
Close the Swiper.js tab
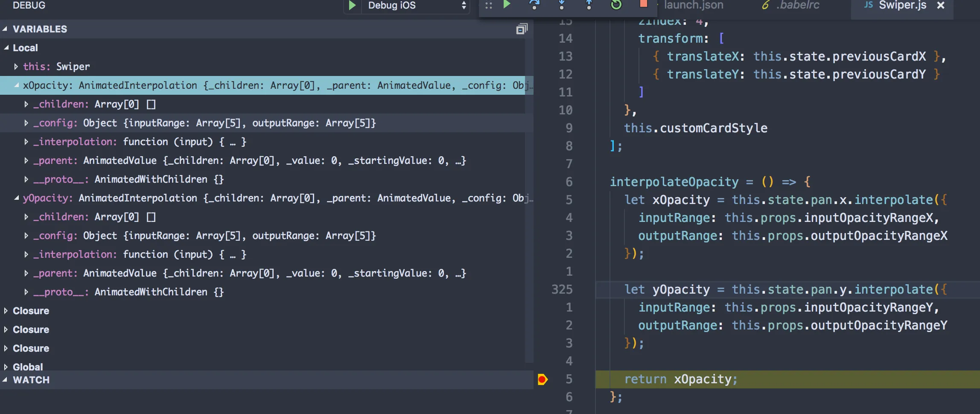pyautogui.click(x=941, y=6)
